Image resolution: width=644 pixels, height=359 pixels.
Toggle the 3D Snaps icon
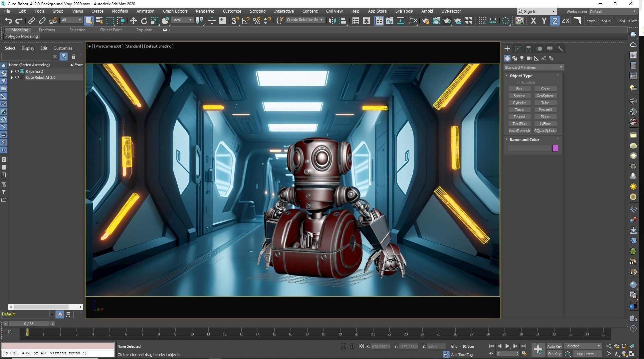click(x=235, y=21)
